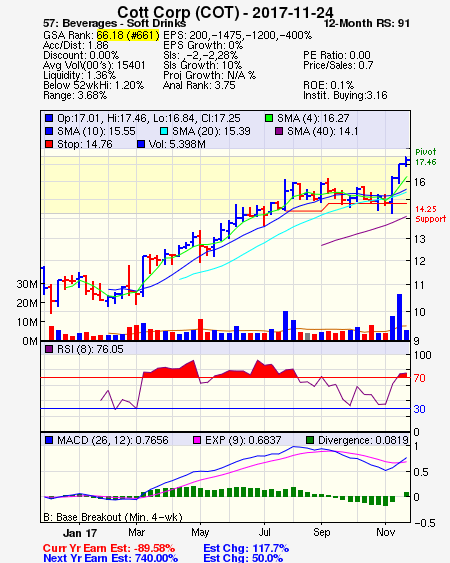Click the green SMA (4) legend swatch
The width and height of the screenshot is (450, 563).
[269, 118]
